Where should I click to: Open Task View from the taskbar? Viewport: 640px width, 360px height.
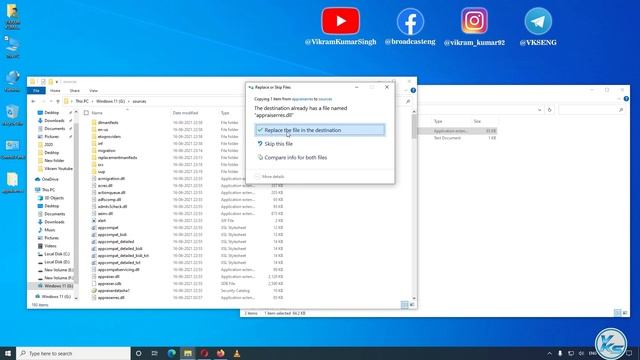pos(155,353)
